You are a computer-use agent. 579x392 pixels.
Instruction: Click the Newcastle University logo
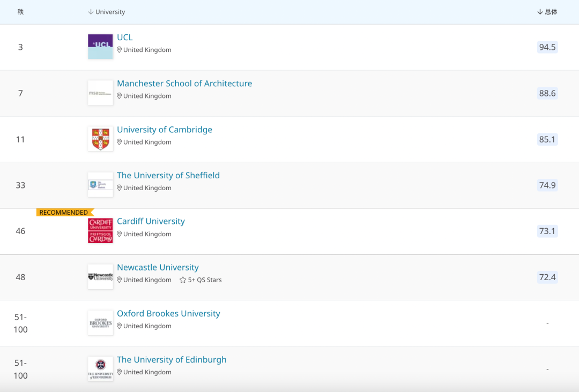[100, 277]
